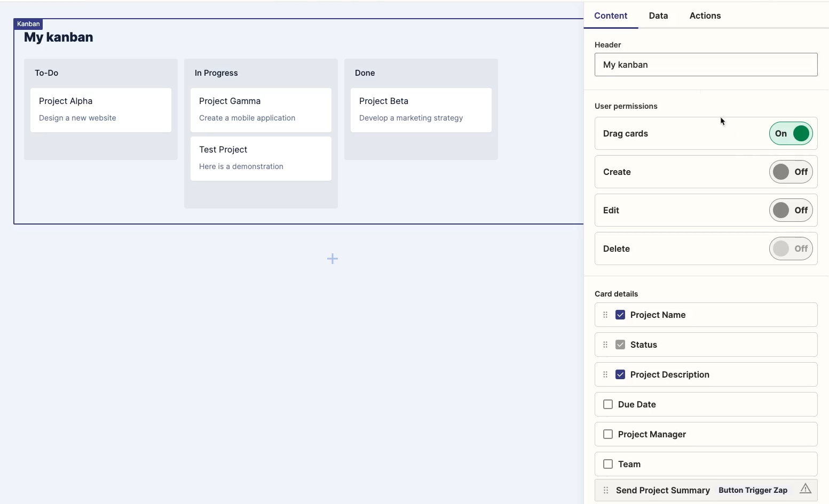Click the Card details section label
The height and width of the screenshot is (504, 829).
coord(617,294)
